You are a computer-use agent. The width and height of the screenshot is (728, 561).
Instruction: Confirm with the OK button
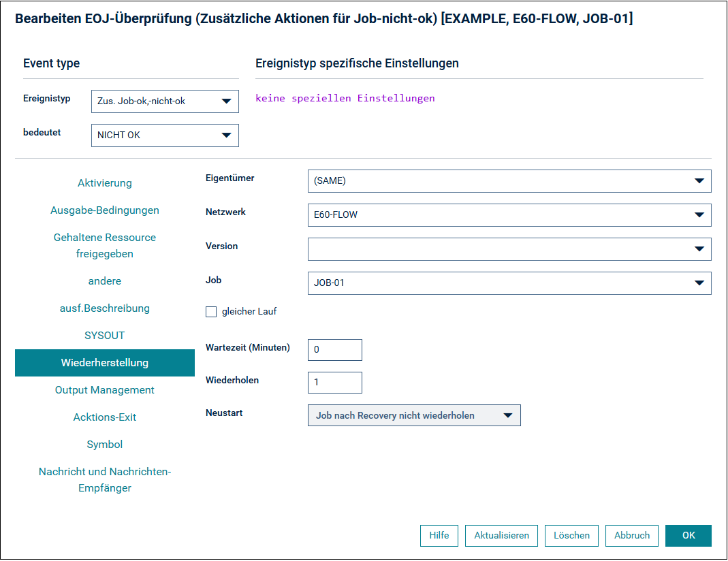click(x=689, y=536)
